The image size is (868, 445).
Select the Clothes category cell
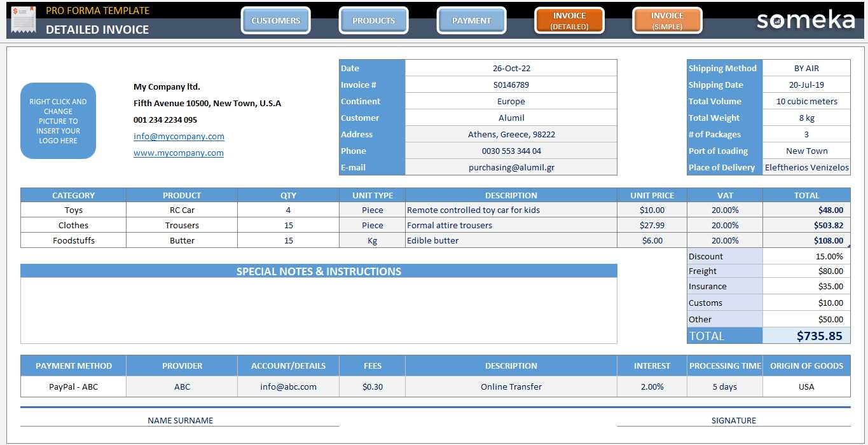[73, 225]
